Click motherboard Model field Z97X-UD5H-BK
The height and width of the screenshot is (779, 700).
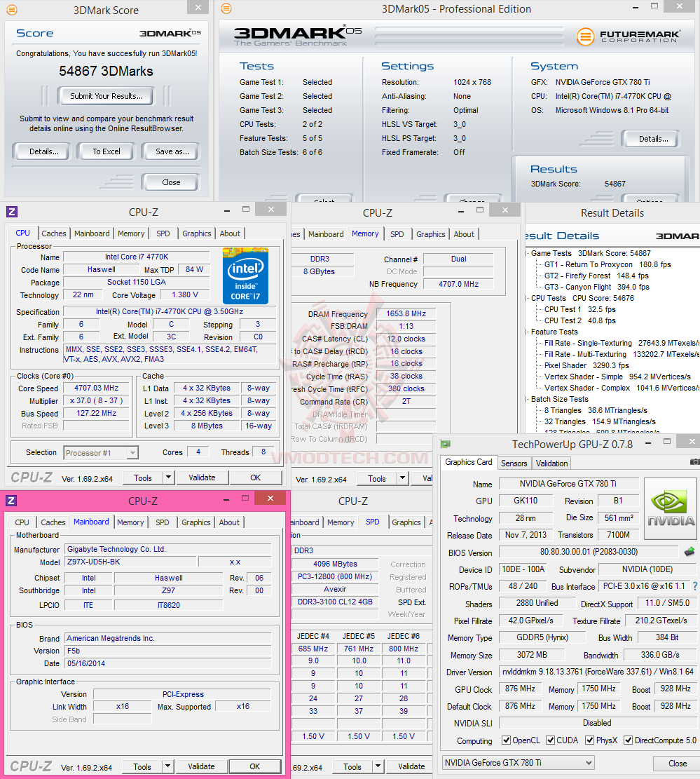coord(131,562)
